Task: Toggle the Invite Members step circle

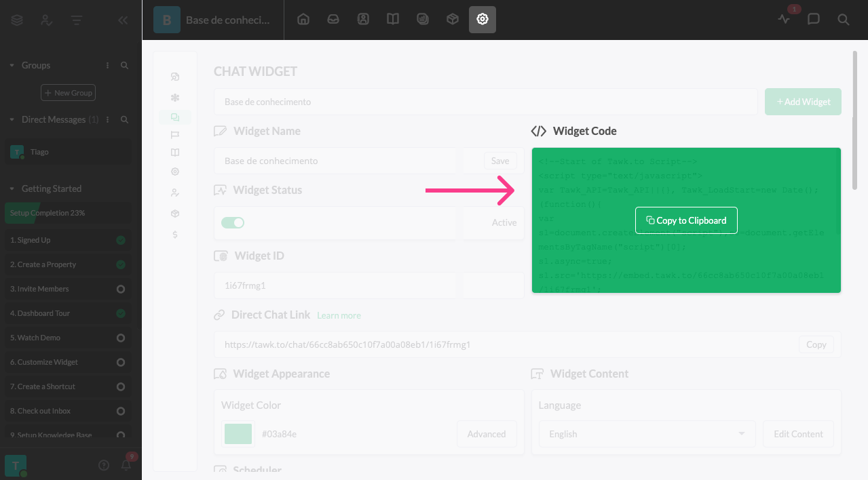Action: pos(121,289)
